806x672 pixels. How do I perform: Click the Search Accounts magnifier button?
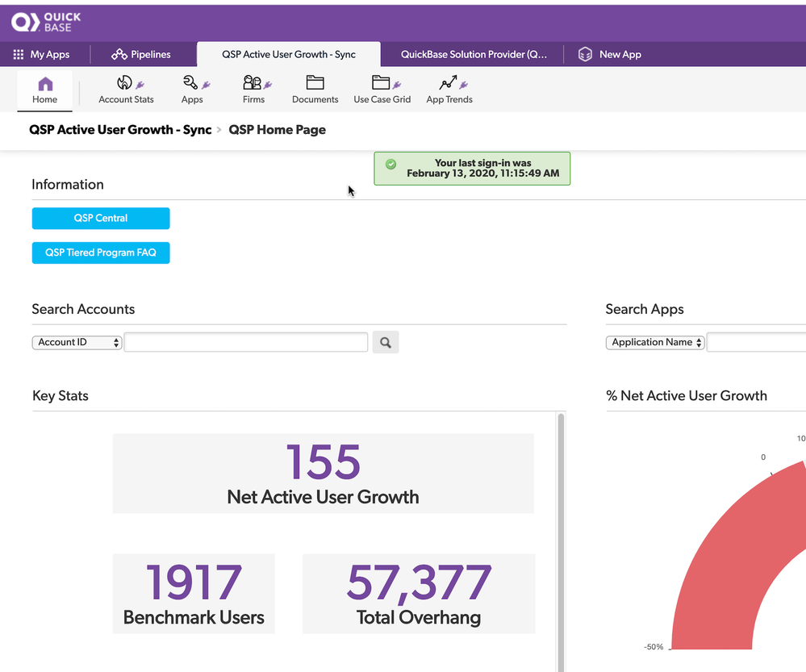[x=386, y=342]
